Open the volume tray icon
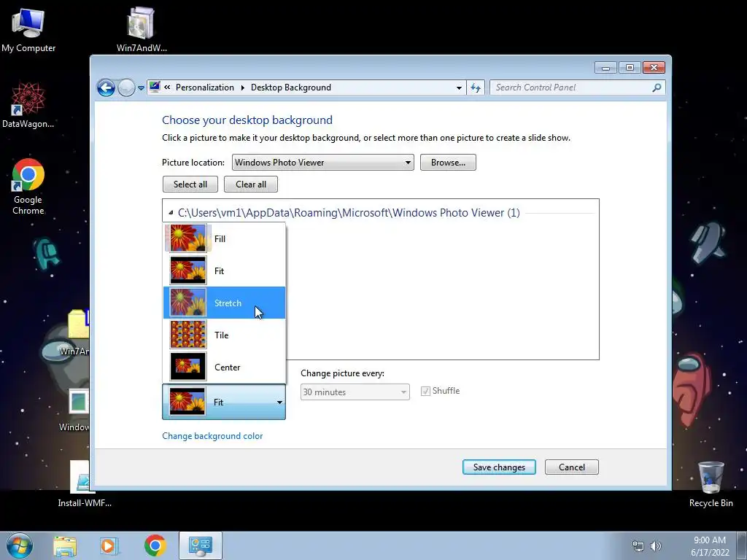 656,546
